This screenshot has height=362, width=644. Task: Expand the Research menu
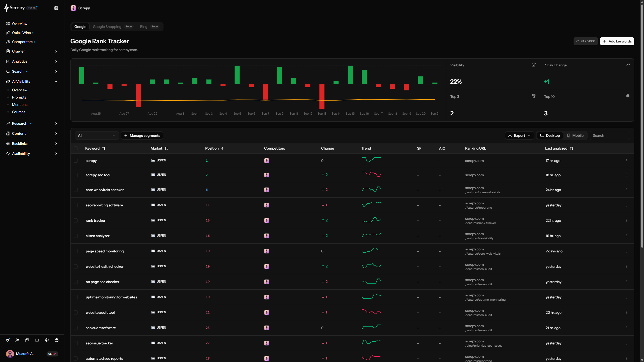tap(32, 123)
